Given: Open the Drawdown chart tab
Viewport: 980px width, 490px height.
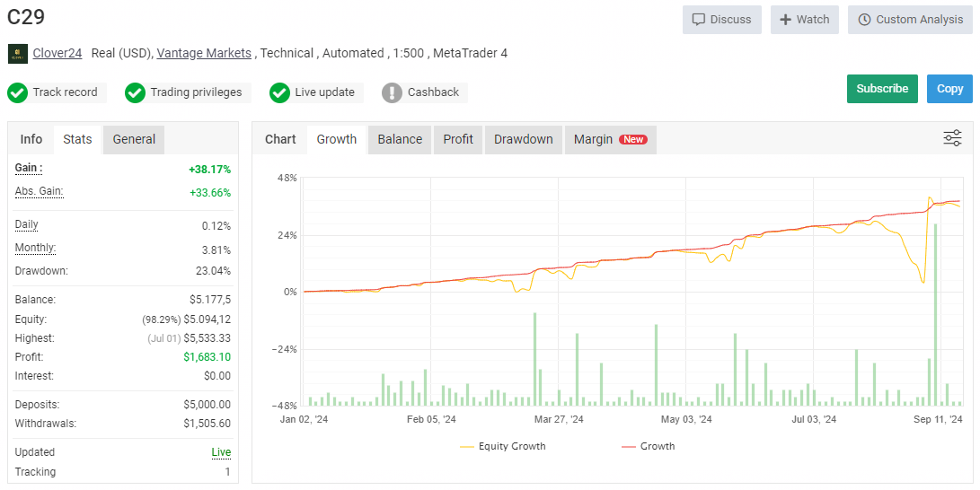Looking at the screenshot, I should [x=524, y=139].
